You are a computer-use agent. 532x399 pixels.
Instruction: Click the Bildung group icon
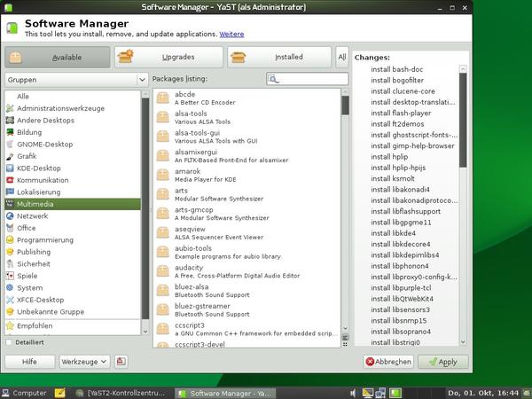coord(10,132)
